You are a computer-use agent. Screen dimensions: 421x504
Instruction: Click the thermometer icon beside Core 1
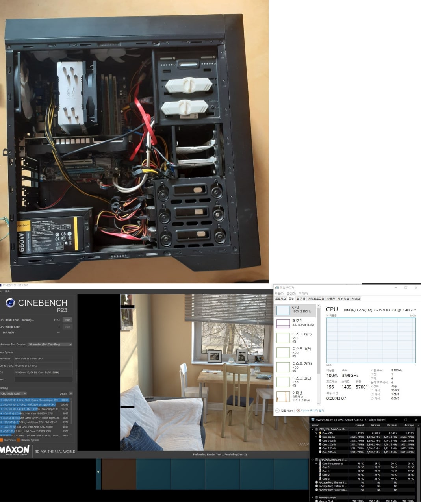coord(320,471)
